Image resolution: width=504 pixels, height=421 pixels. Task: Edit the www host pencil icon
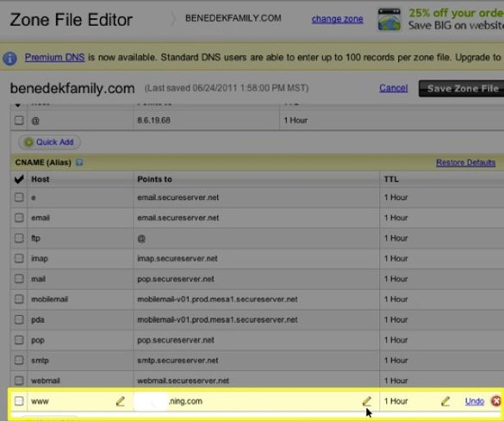click(x=121, y=401)
